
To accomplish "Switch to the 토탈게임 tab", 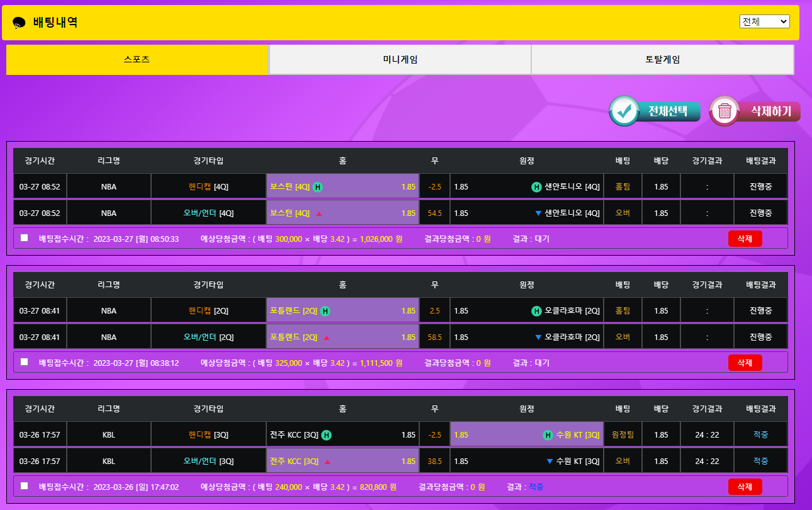I will [x=662, y=60].
